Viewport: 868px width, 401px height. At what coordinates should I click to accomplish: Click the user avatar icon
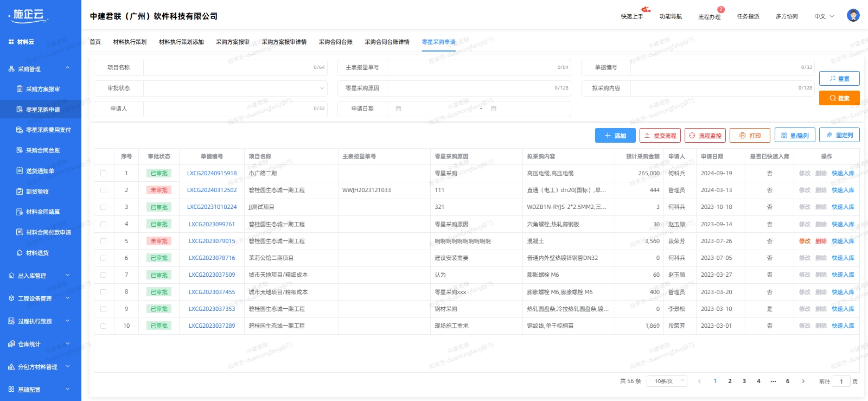[x=853, y=16]
